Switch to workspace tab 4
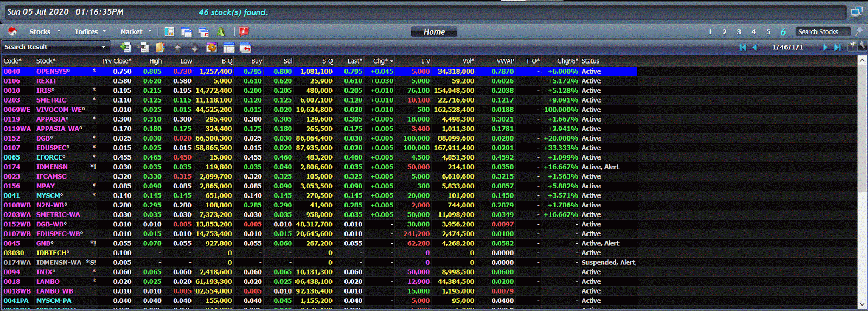868x311 pixels. (754, 31)
